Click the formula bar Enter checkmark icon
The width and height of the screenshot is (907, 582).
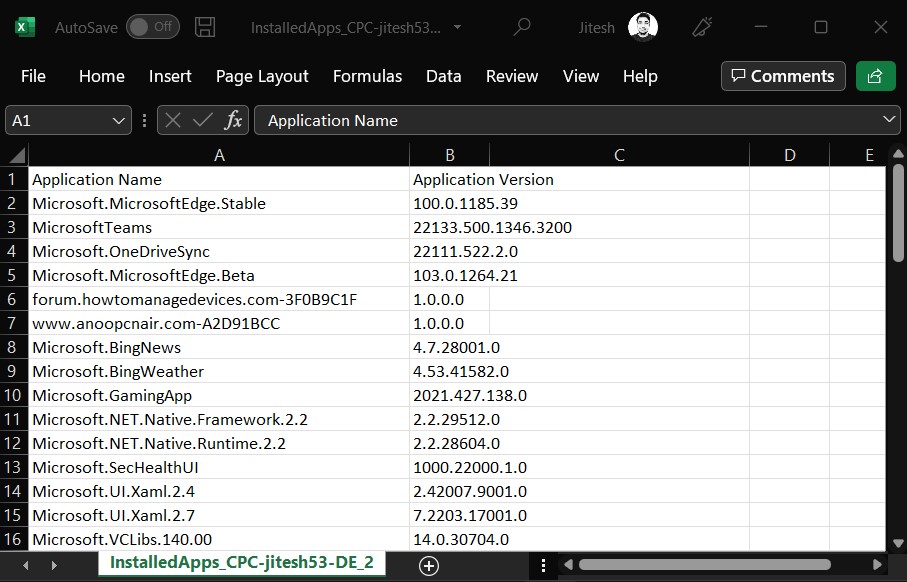tap(202, 120)
